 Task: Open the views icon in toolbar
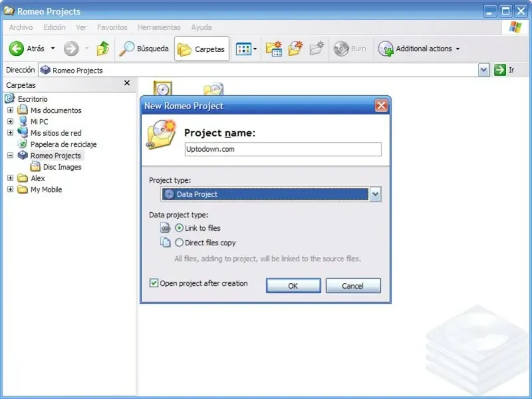tap(243, 49)
